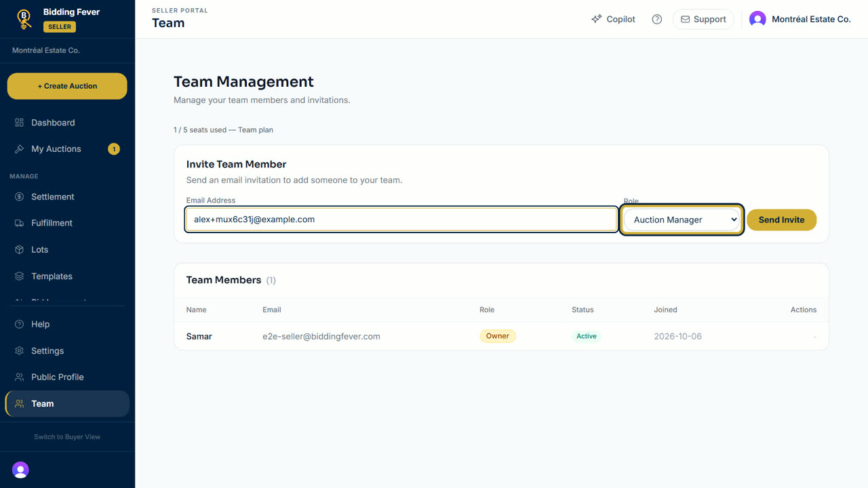Viewport: 868px width, 488px height.
Task: Open the Lots section
Action: (67, 249)
